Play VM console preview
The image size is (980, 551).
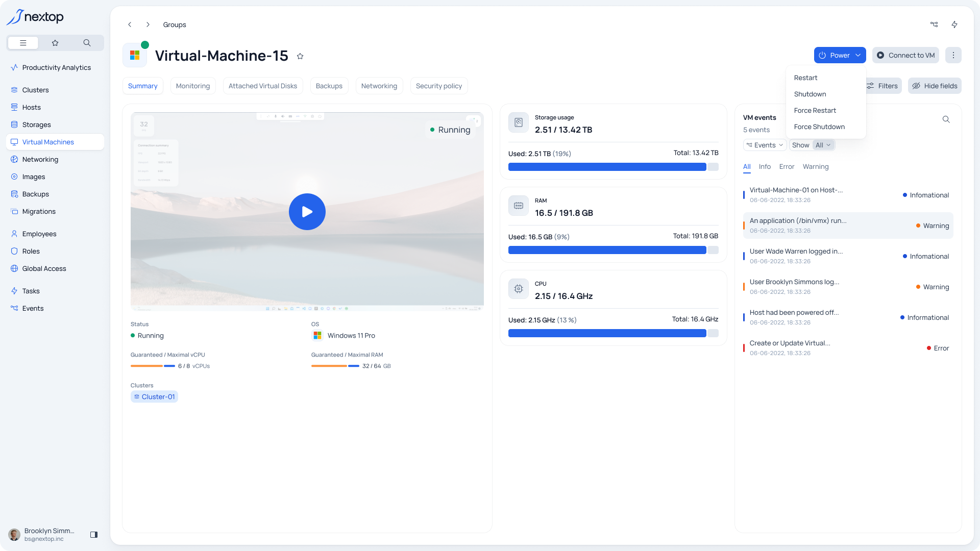[307, 212]
